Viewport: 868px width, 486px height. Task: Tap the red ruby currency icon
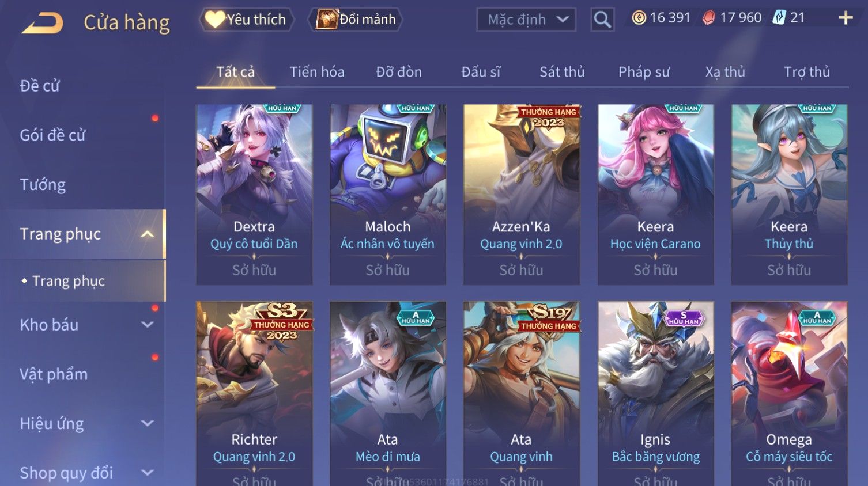tap(709, 18)
